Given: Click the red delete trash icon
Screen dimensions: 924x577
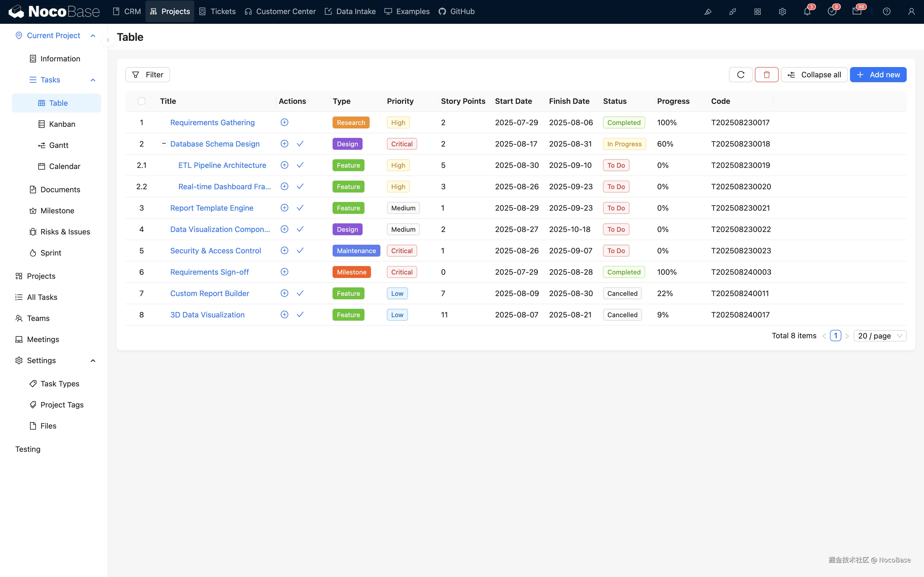Looking at the screenshot, I should [766, 75].
